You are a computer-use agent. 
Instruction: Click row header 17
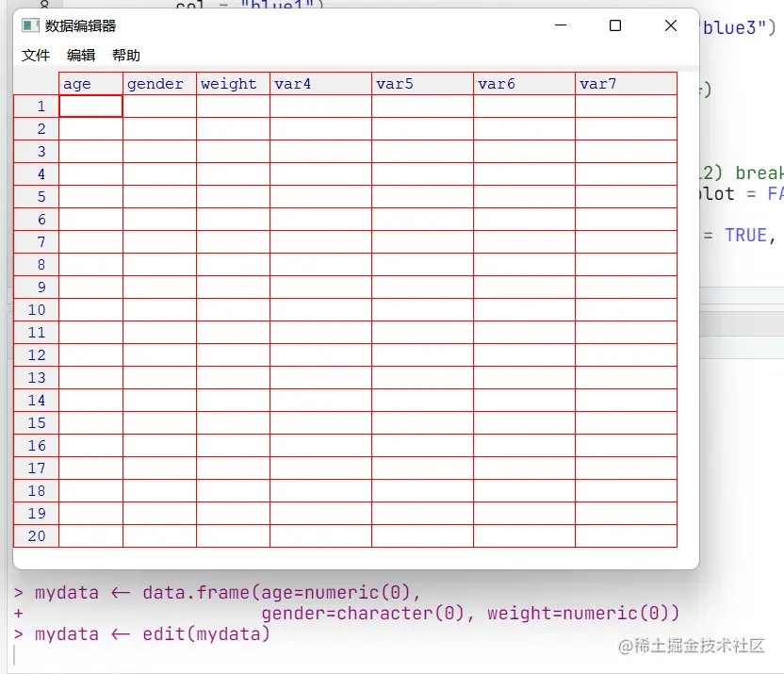pos(36,468)
